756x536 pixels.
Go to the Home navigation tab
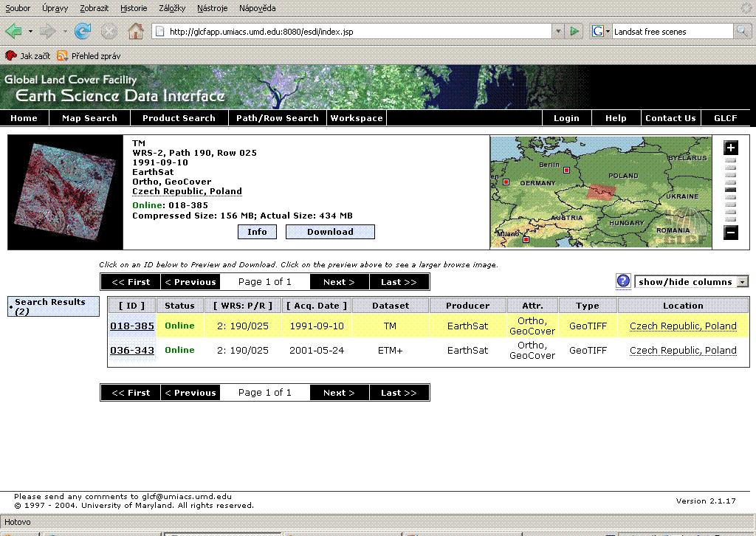click(24, 118)
